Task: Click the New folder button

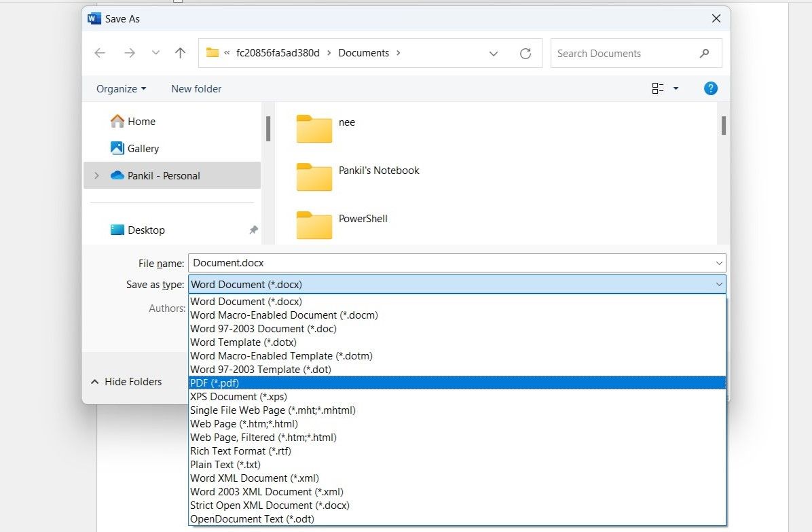Action: click(x=196, y=89)
